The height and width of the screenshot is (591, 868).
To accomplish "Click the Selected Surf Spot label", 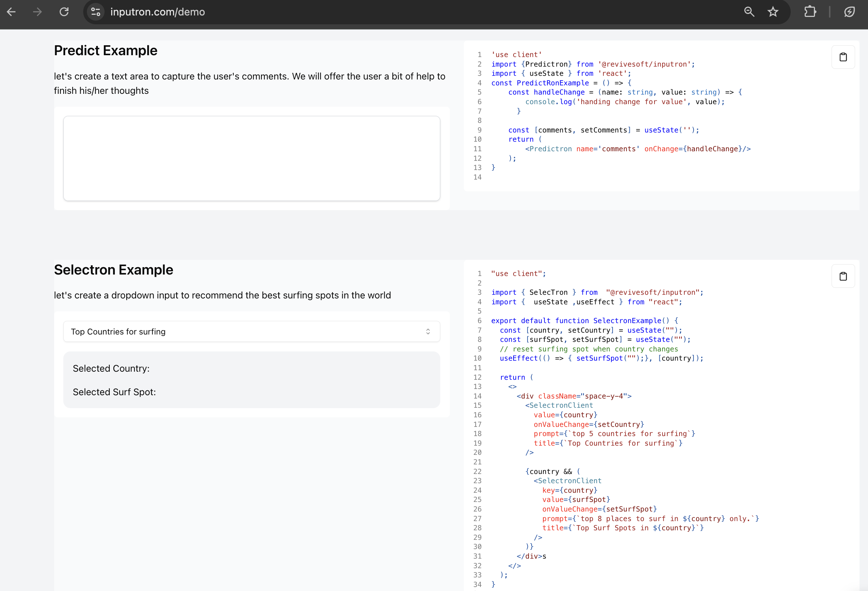I will pos(114,392).
